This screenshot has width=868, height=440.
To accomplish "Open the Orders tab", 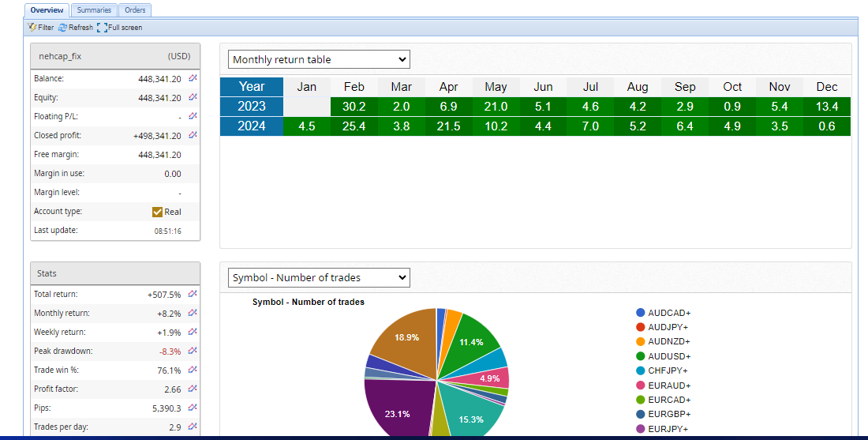I will pos(135,10).
